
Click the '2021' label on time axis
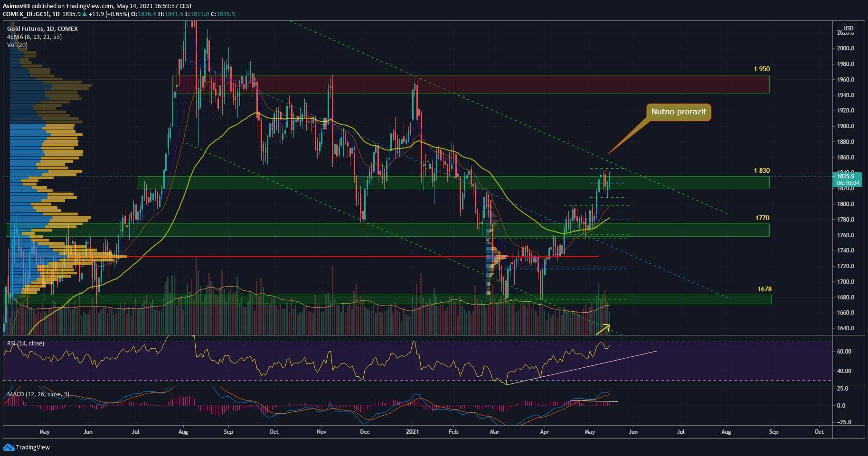click(x=413, y=432)
